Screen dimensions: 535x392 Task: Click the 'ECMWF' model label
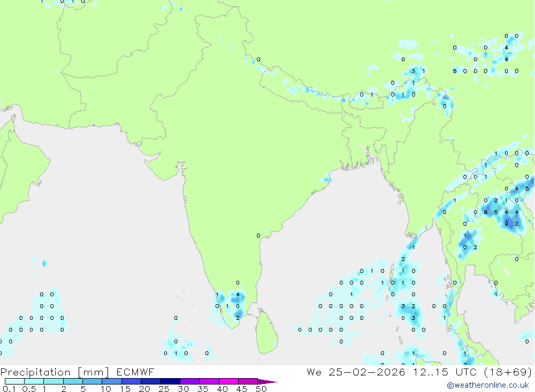[x=135, y=372]
